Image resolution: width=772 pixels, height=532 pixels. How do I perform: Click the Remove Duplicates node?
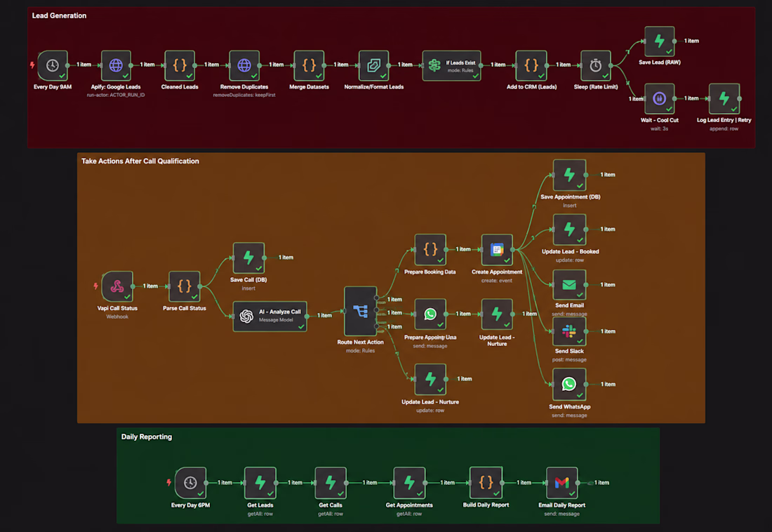pos(244,65)
